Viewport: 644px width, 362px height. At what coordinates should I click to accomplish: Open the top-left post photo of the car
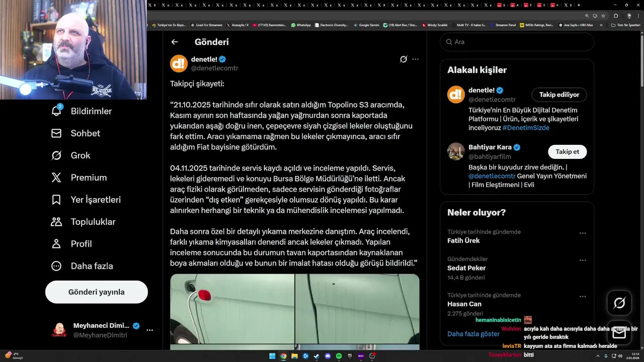232,309
